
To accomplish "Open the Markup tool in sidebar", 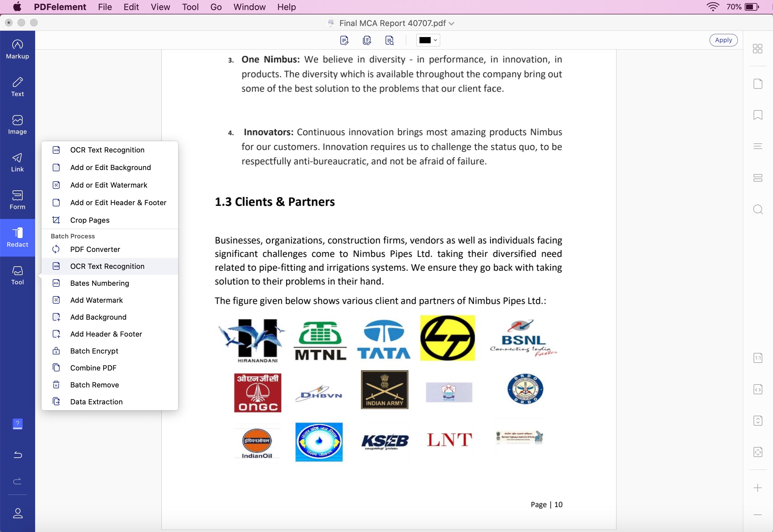I will click(17, 49).
